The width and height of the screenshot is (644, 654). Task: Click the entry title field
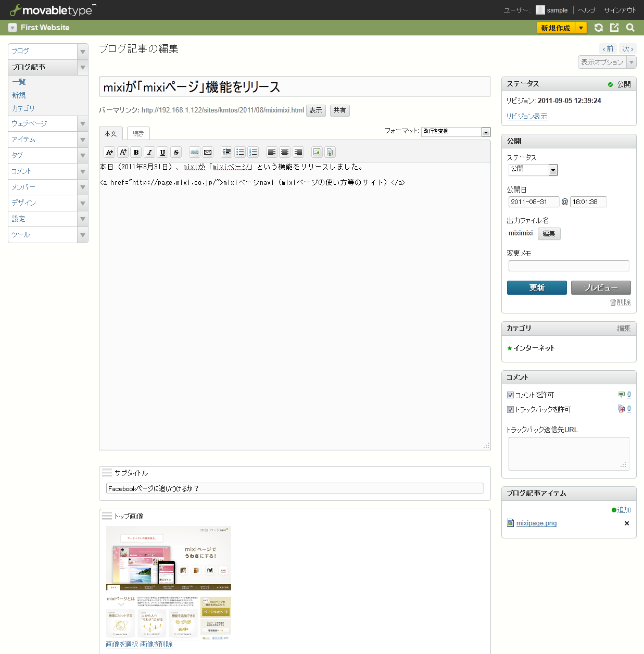295,87
